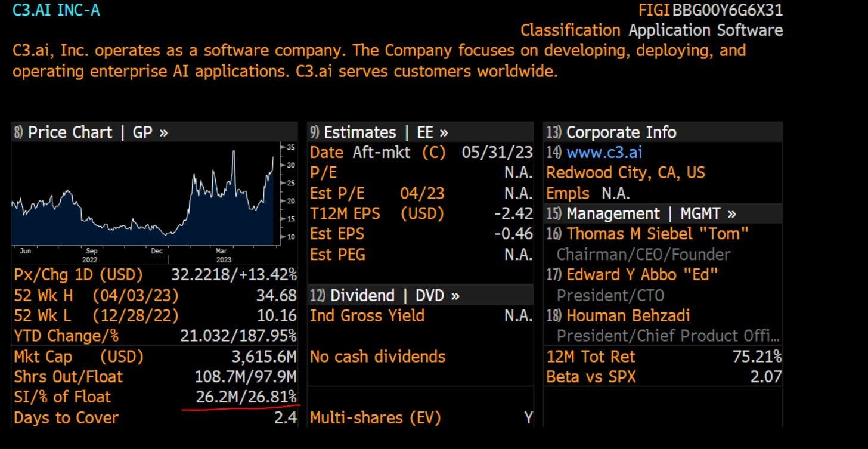This screenshot has width=868, height=449.
Task: Click the Beta vs SPX value 2.07
Action: click(765, 377)
